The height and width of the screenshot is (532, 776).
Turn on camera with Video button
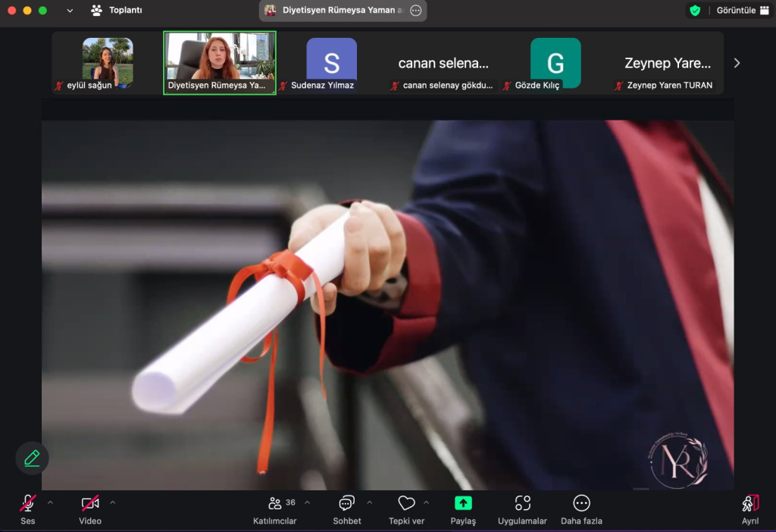coord(90,509)
